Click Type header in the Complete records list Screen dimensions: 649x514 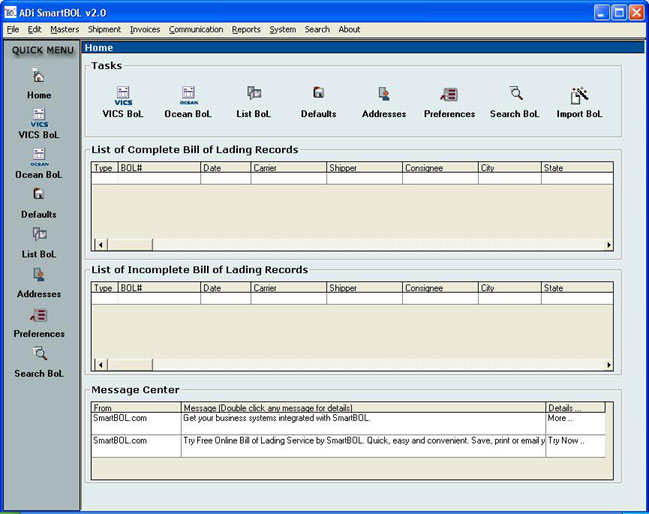pyautogui.click(x=105, y=168)
